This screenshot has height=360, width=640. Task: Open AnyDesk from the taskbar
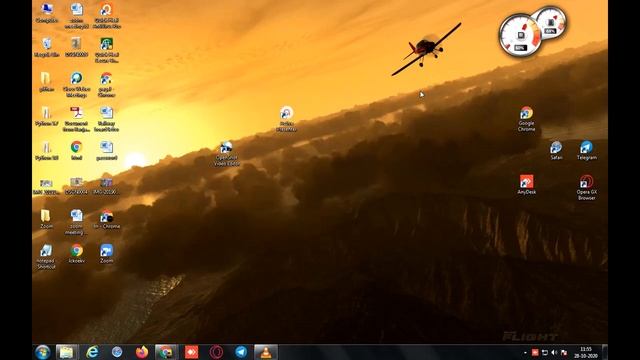(191, 352)
